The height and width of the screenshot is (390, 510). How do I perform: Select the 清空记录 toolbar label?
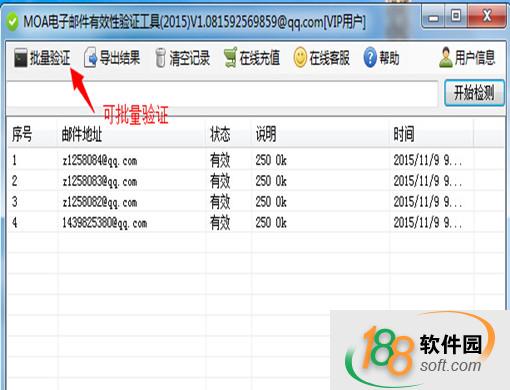point(190,58)
